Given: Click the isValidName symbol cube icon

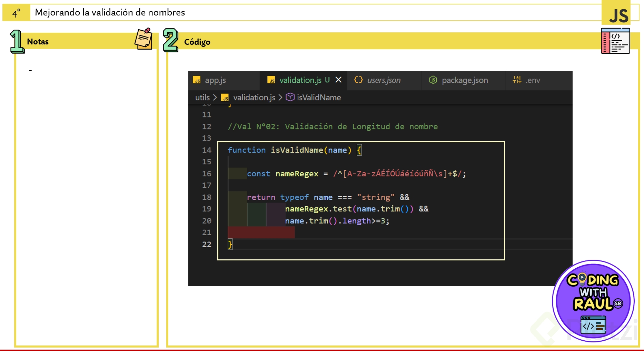Looking at the screenshot, I should 290,97.
